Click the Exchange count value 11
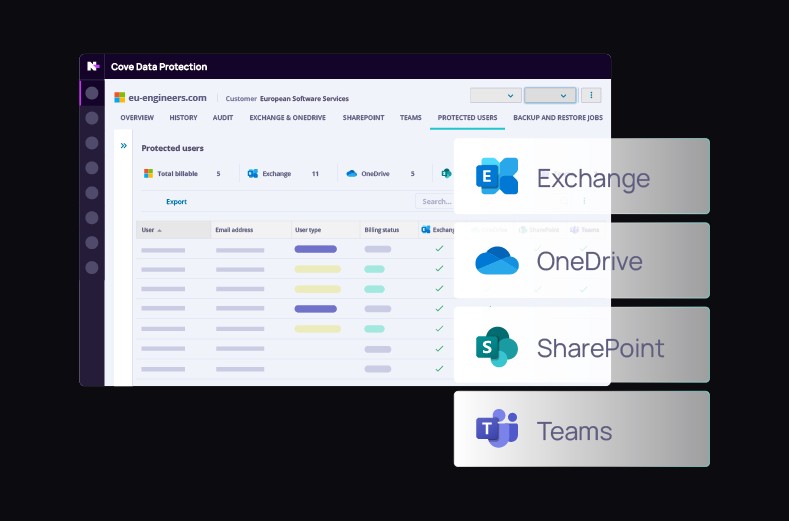The width and height of the screenshot is (789, 521). [315, 174]
